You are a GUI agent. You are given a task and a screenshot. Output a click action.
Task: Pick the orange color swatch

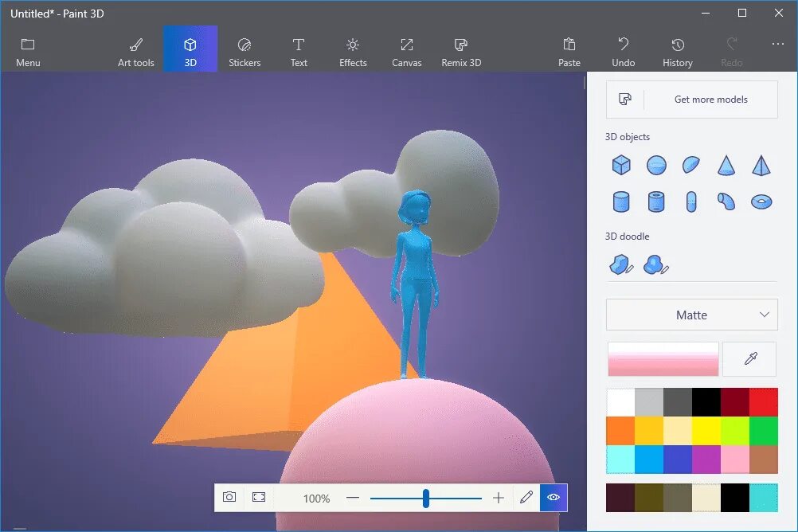[620, 431]
